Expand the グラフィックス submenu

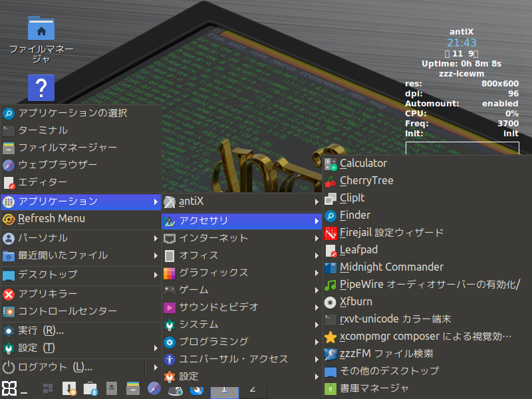(x=242, y=273)
